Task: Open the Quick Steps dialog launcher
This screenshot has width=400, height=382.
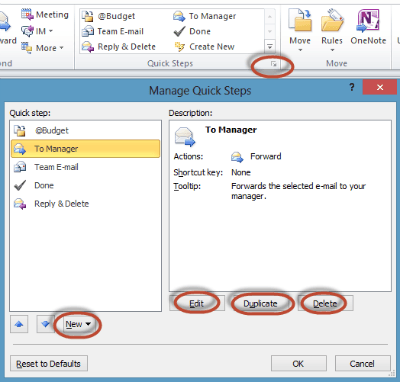Action: click(x=274, y=64)
